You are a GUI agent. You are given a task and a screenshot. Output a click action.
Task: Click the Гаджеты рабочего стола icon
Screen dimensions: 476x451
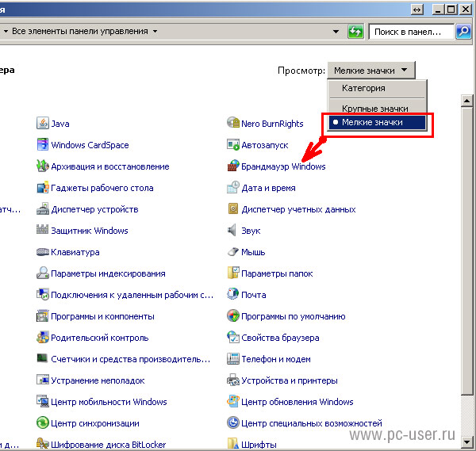coord(43,188)
